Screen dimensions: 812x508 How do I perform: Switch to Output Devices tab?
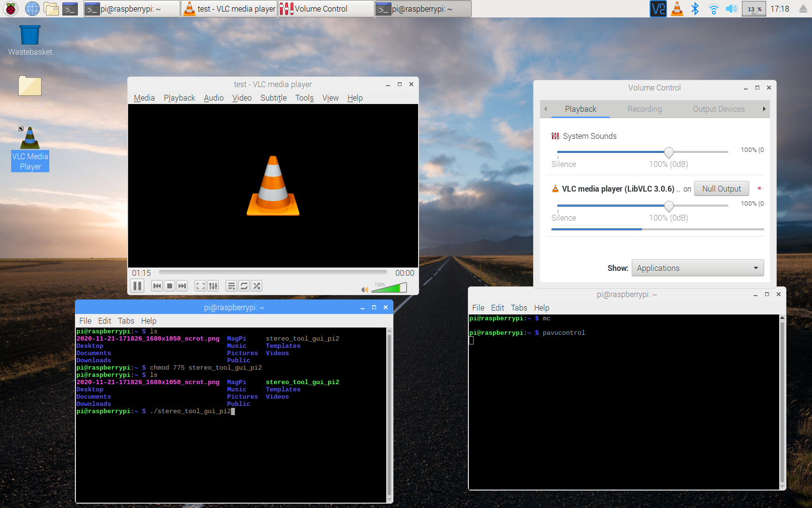point(719,109)
